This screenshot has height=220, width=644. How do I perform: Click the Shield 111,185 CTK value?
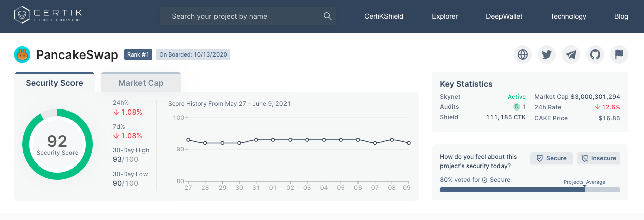[x=506, y=117]
